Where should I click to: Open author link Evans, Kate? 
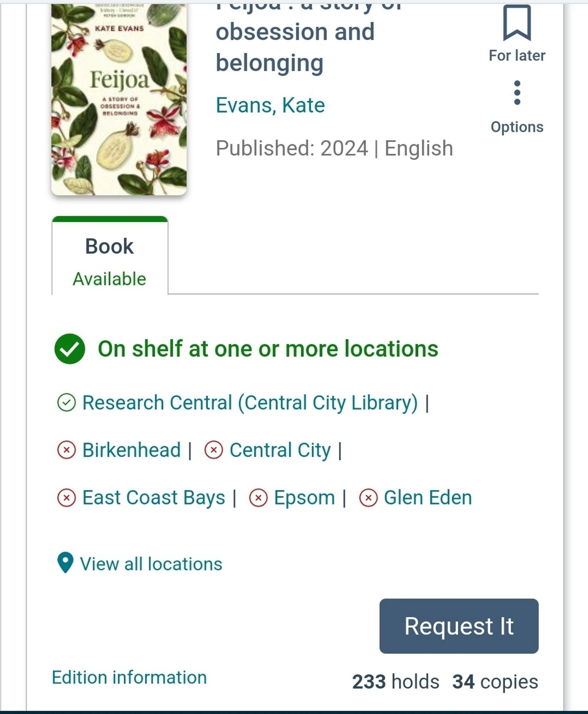(270, 105)
